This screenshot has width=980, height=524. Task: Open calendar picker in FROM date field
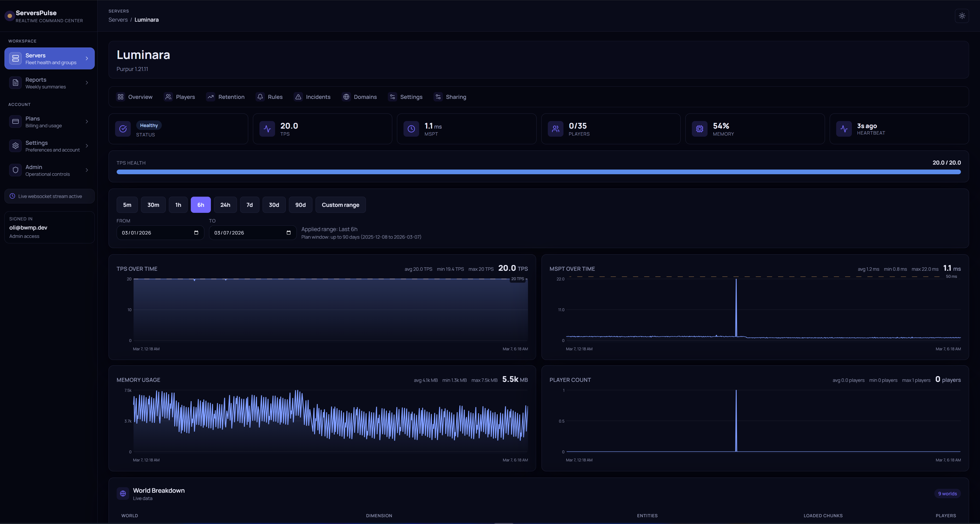tap(196, 233)
